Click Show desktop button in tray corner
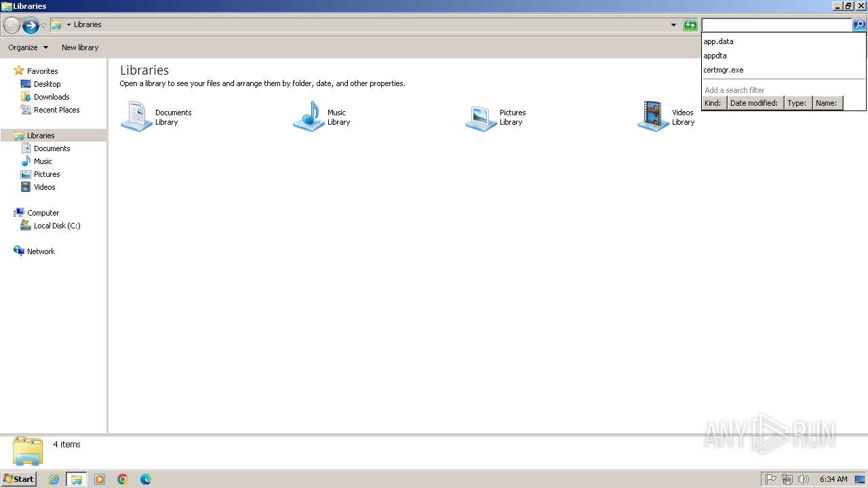868x488 pixels. [x=860, y=479]
